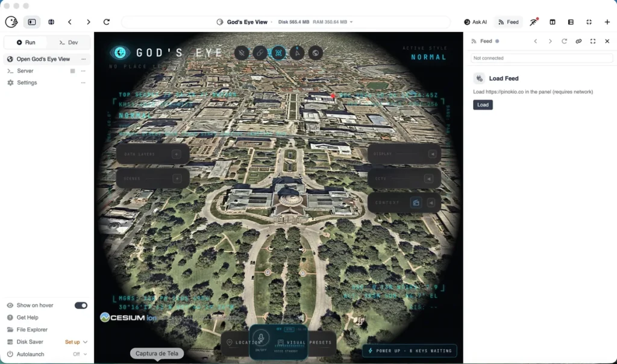Open the Presets tab in bottom bar

[x=321, y=342]
